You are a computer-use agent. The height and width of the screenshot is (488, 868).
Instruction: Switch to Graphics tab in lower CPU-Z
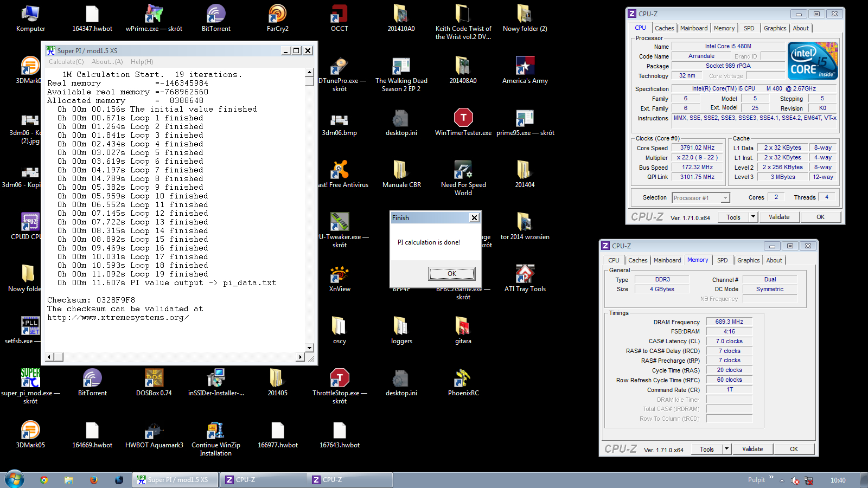[x=748, y=260]
